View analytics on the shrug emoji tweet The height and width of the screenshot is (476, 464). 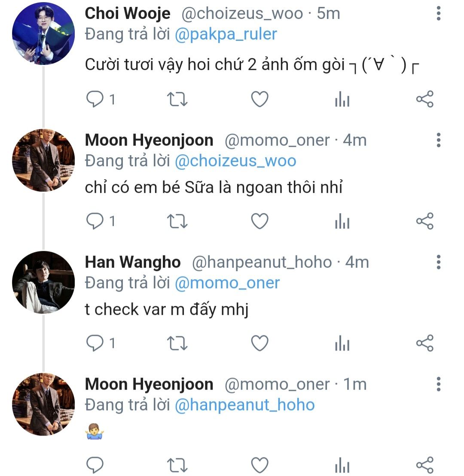pos(342,465)
